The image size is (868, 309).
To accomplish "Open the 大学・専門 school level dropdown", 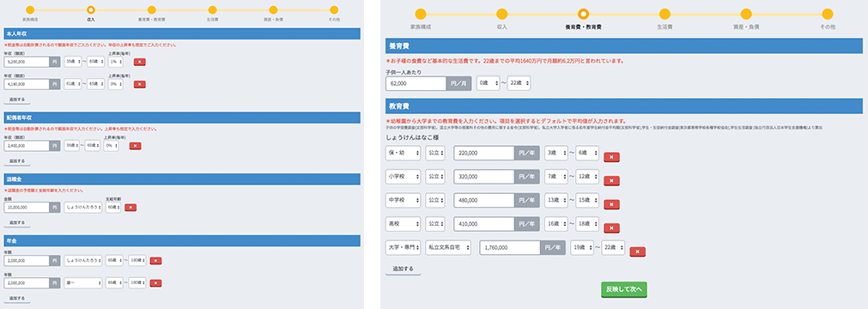I will [x=403, y=247].
